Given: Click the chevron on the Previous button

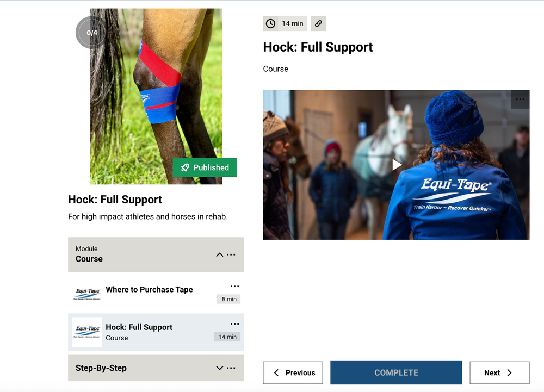Looking at the screenshot, I should (x=277, y=372).
